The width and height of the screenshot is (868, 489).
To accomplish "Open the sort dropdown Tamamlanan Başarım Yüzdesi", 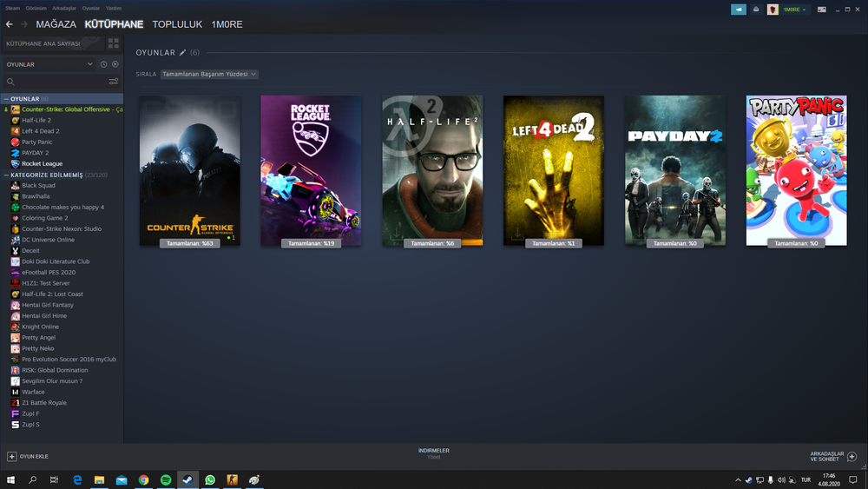I will (209, 74).
